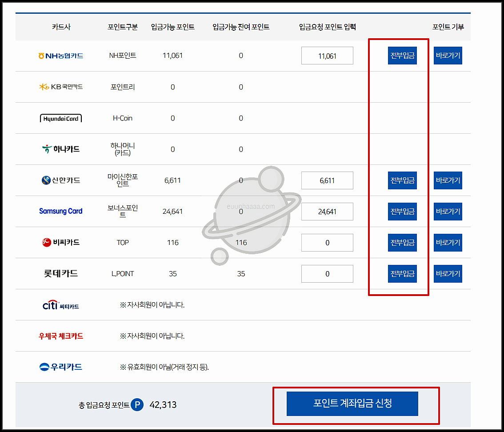Viewport: 504px width, 432px height.
Task: Click the NH농협카드 logo
Action: click(x=60, y=56)
